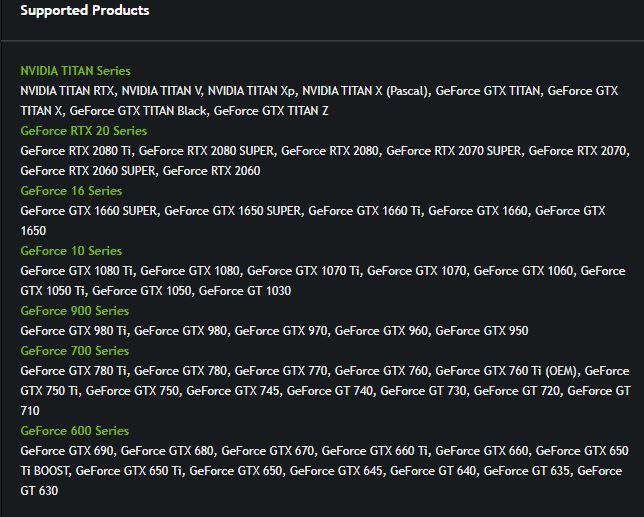Select the "GeForce GTX TITAN Z" entry
Screen dimensions: 644x517
coord(271,111)
